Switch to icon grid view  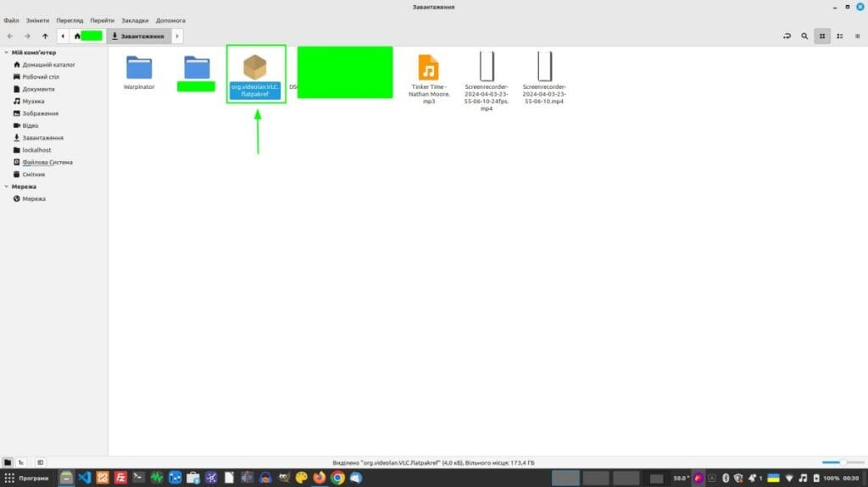[821, 36]
